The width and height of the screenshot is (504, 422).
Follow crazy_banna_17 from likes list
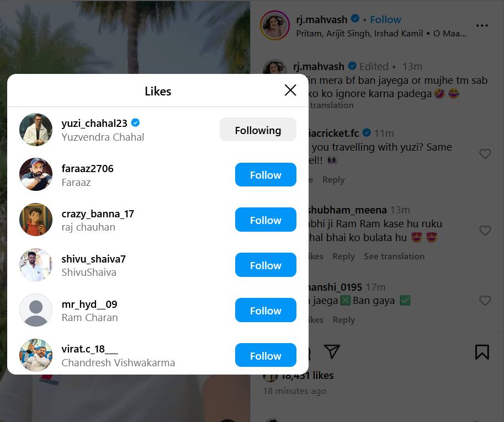266,220
